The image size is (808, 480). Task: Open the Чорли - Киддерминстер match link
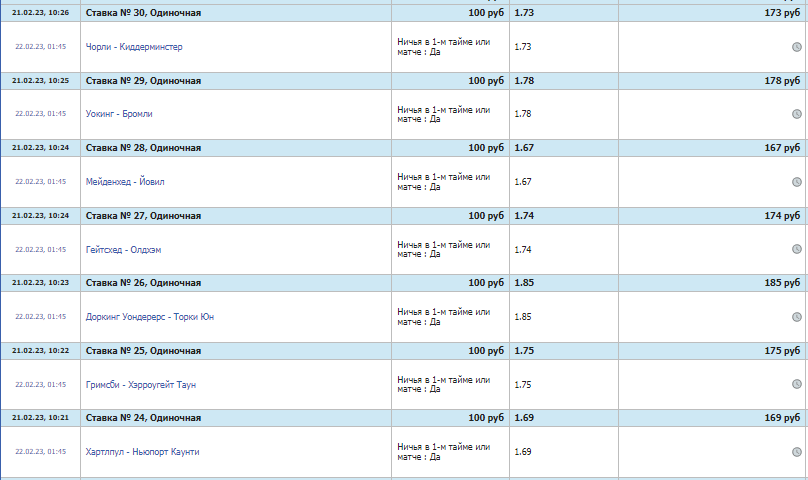pyautogui.click(x=134, y=47)
